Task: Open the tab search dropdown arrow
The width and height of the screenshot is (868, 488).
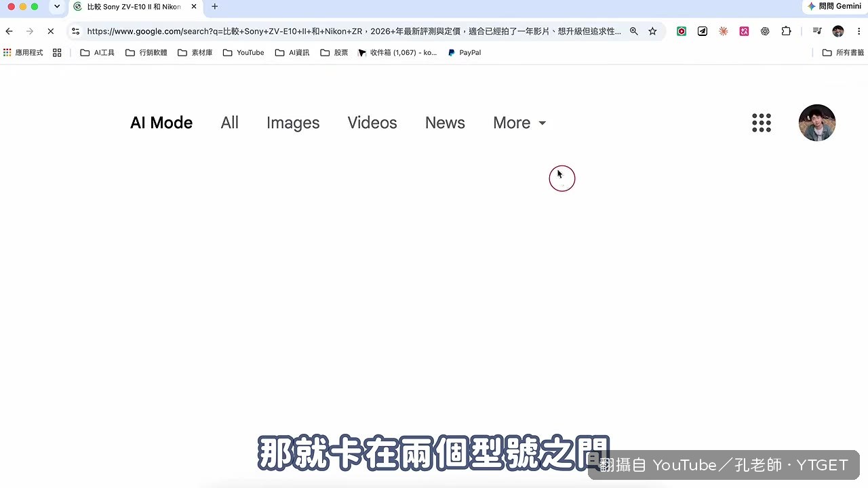Action: point(57,7)
